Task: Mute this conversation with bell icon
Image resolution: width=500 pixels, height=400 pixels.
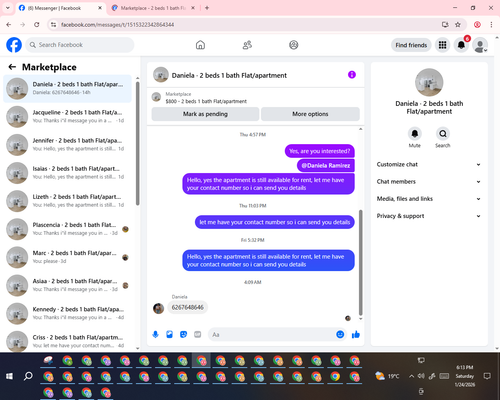Action: [x=415, y=134]
